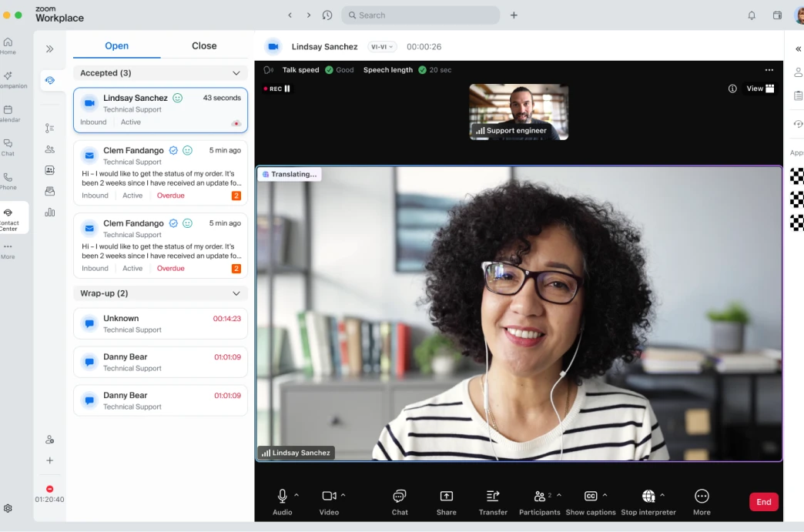
Task: Click the plus button beside search
Action: 514,15
